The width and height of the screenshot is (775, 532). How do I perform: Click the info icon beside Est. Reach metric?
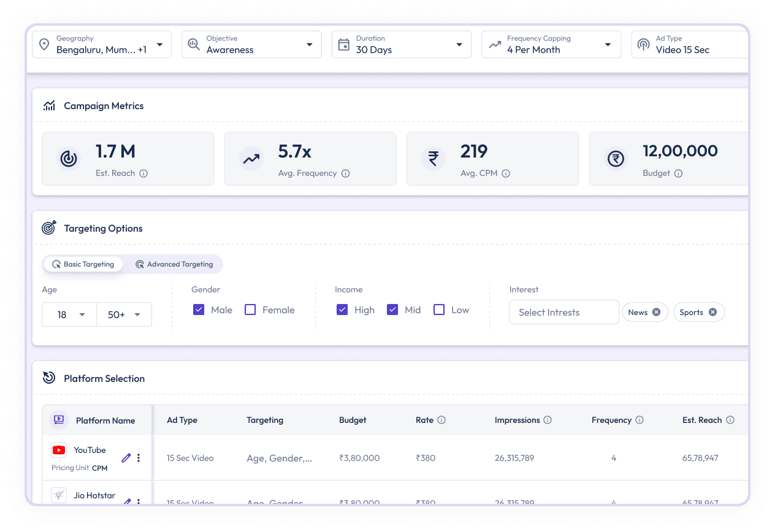[x=143, y=173]
